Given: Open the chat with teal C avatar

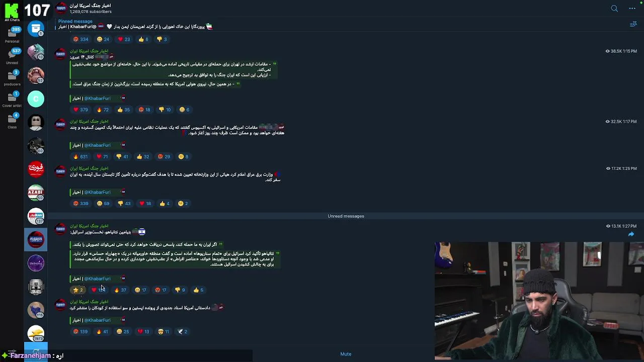Looking at the screenshot, I should [36, 99].
